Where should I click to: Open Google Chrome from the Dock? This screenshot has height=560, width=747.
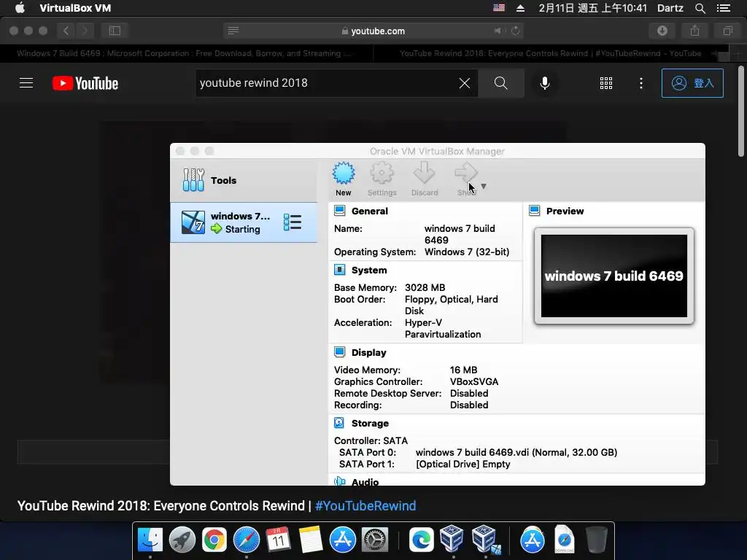pyautogui.click(x=214, y=540)
